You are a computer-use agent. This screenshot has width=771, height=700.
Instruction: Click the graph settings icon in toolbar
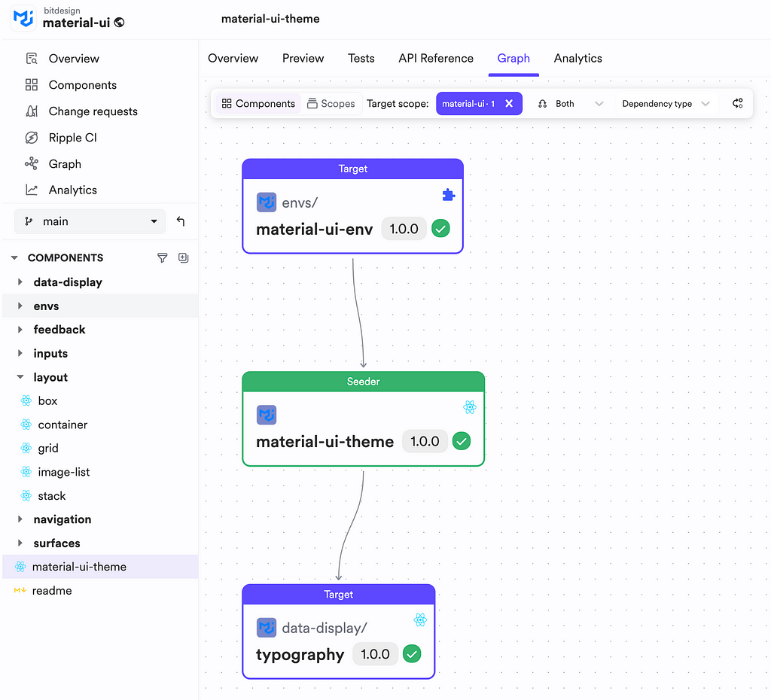tap(738, 103)
